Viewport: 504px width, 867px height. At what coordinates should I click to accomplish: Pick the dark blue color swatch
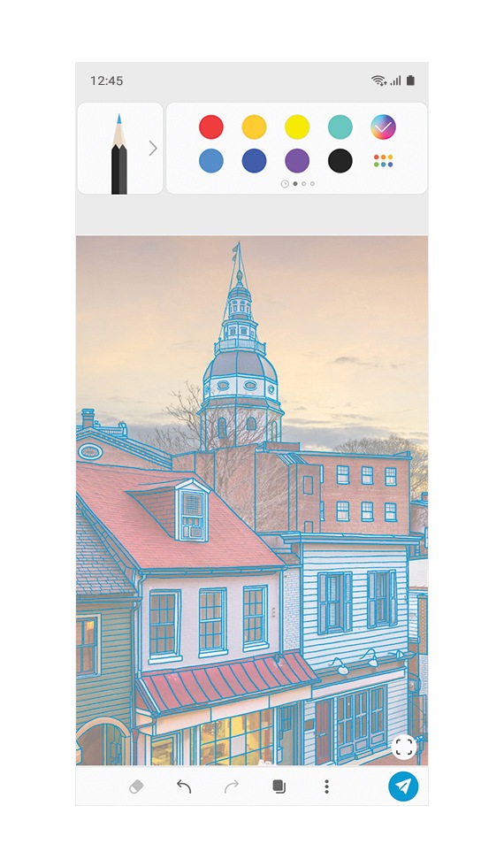255,161
